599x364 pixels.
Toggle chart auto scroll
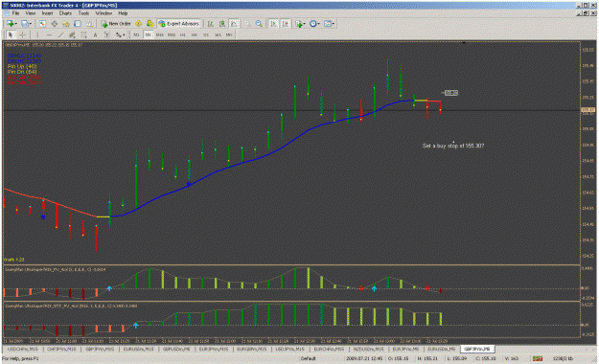pyautogui.click(x=273, y=24)
